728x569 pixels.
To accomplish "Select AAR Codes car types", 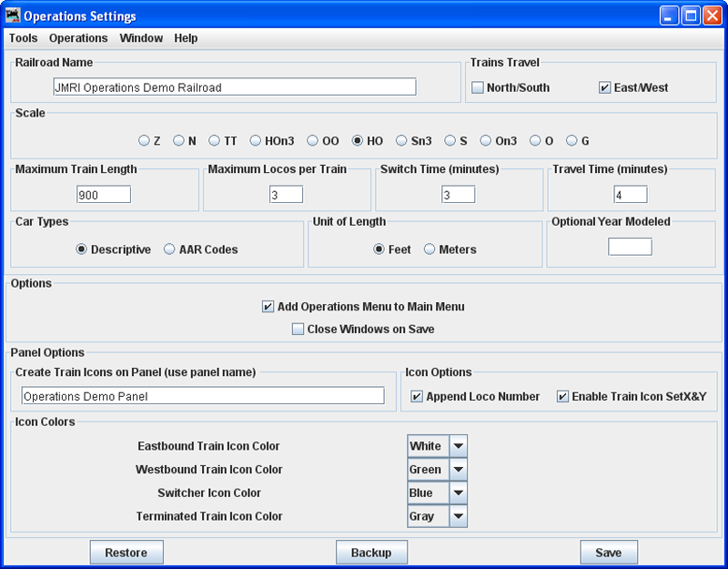I will [170, 249].
